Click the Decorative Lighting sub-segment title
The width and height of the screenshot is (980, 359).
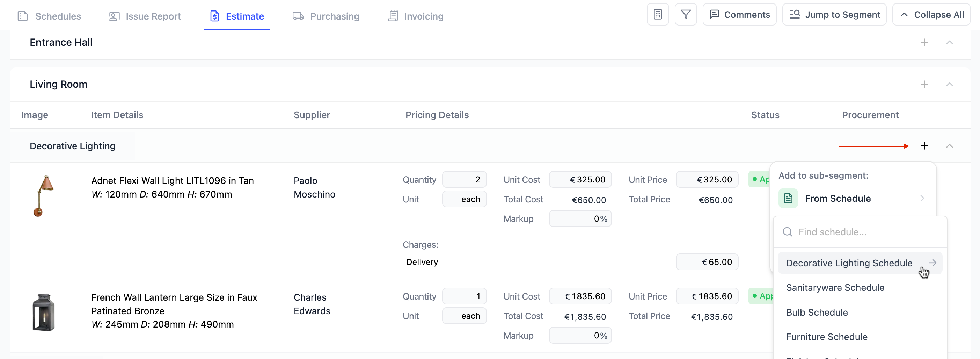pos(73,146)
